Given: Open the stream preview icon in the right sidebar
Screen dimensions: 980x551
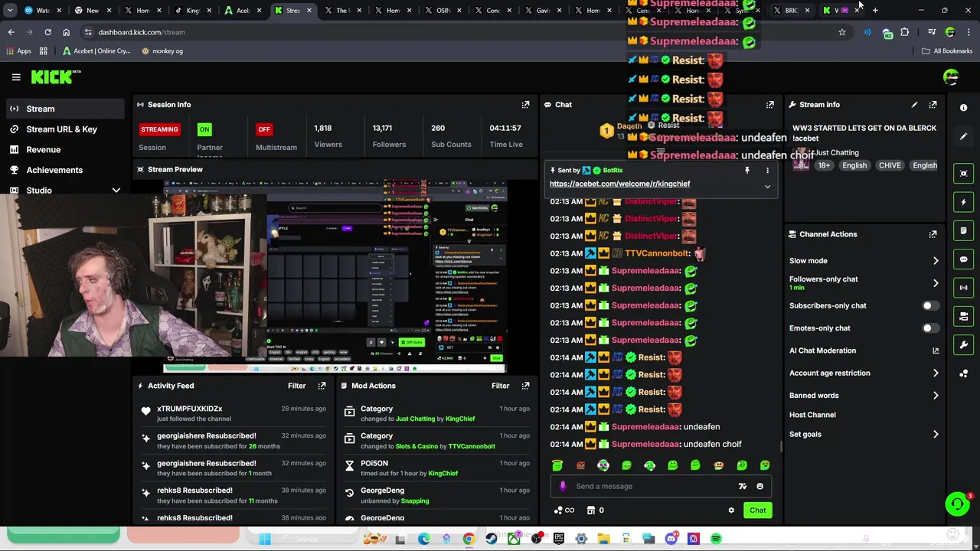Looking at the screenshot, I should [964, 174].
